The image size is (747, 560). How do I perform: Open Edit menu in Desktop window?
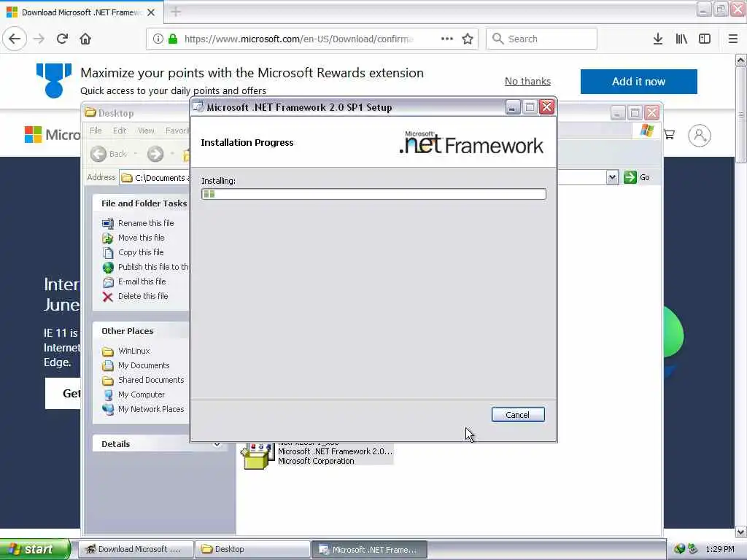coord(120,131)
